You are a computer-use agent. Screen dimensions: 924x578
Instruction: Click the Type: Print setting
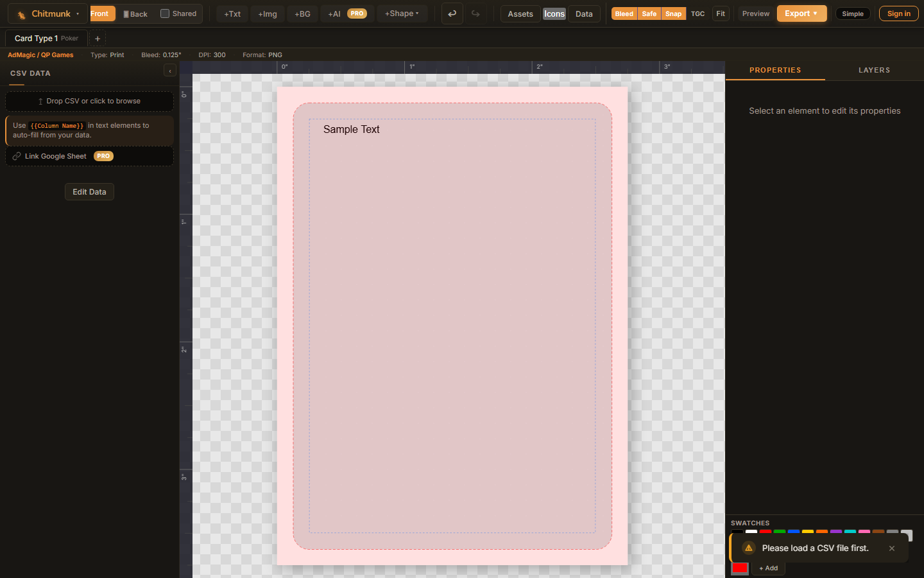(107, 55)
